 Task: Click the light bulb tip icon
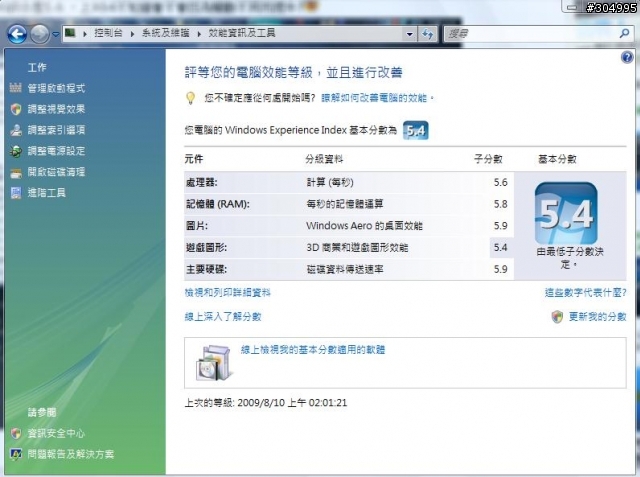[x=190, y=98]
